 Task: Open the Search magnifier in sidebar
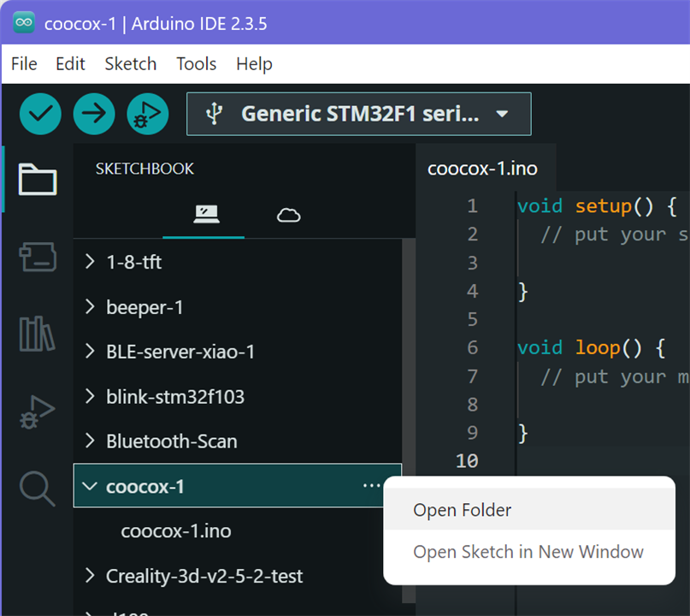(x=38, y=488)
